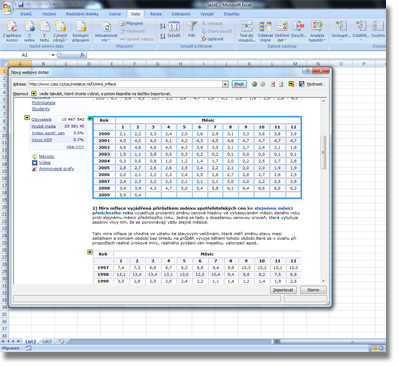Viewport: 398px width, 366px height.
Task: Select yellow arrow marker beside Obyvatelé box
Action: pyautogui.click(x=27, y=118)
